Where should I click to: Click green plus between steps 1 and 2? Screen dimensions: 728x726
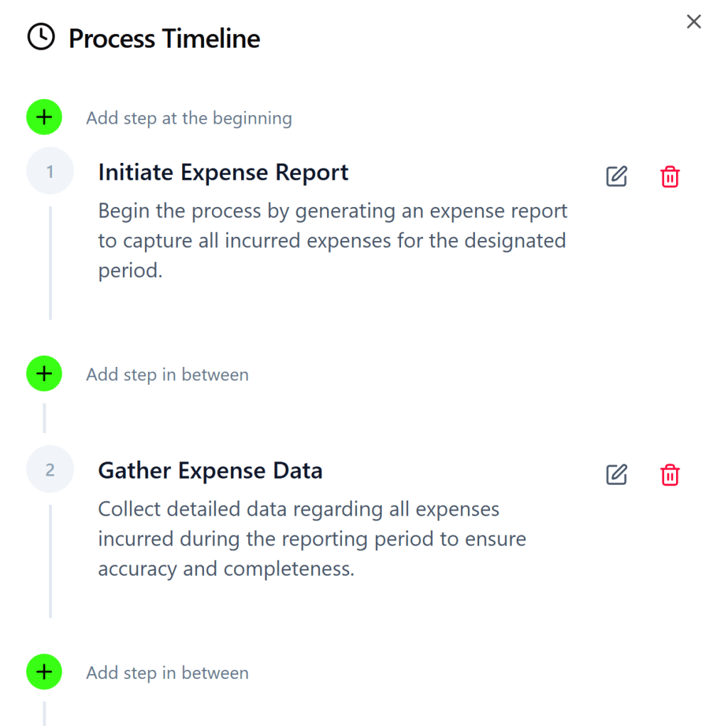[x=44, y=374]
